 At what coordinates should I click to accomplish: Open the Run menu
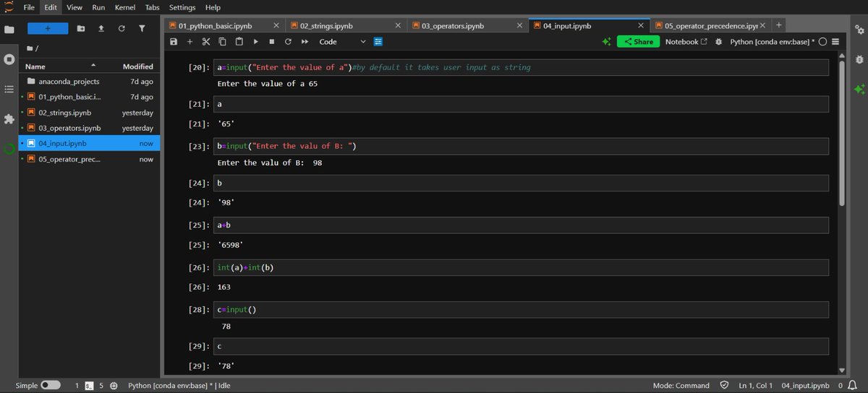coord(98,7)
